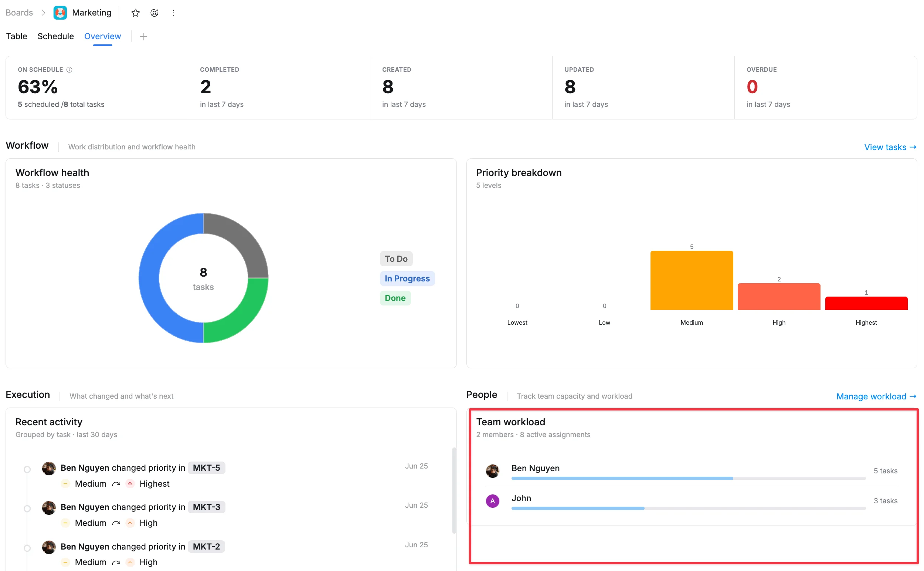Viewport: 924px width, 571px height.
Task: Open the three-dot more options menu
Action: pos(174,13)
